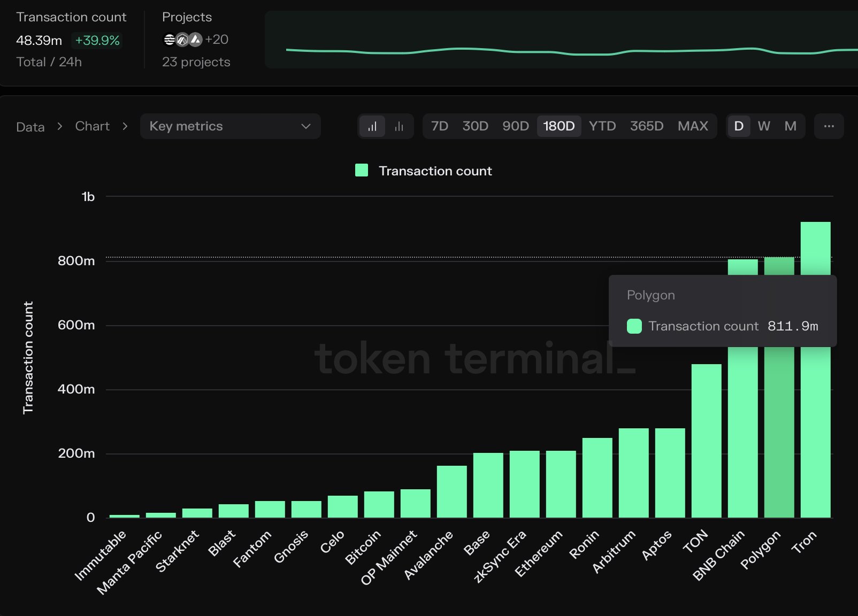
Task: Click the OP Mainnet x-axis label
Action: (x=389, y=558)
